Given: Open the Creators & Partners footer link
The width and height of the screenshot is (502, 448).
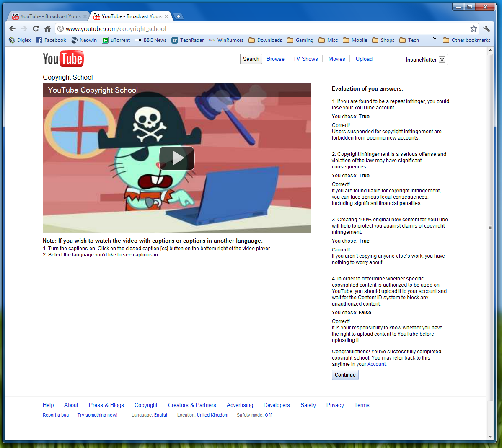Looking at the screenshot, I should (192, 405).
